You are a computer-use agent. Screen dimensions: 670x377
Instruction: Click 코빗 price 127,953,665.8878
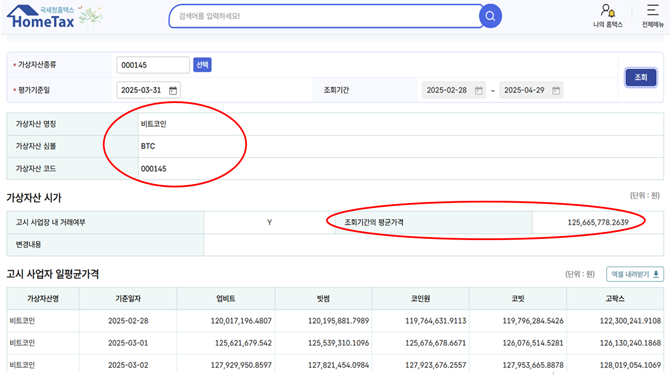click(x=533, y=365)
